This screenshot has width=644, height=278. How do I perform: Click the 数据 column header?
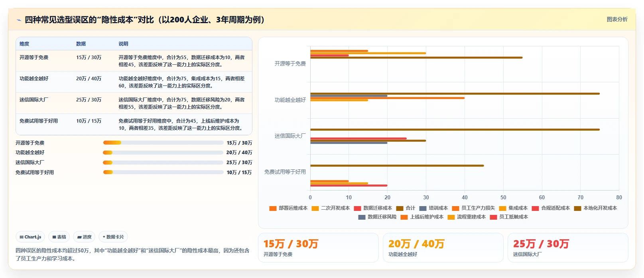[x=81, y=44]
